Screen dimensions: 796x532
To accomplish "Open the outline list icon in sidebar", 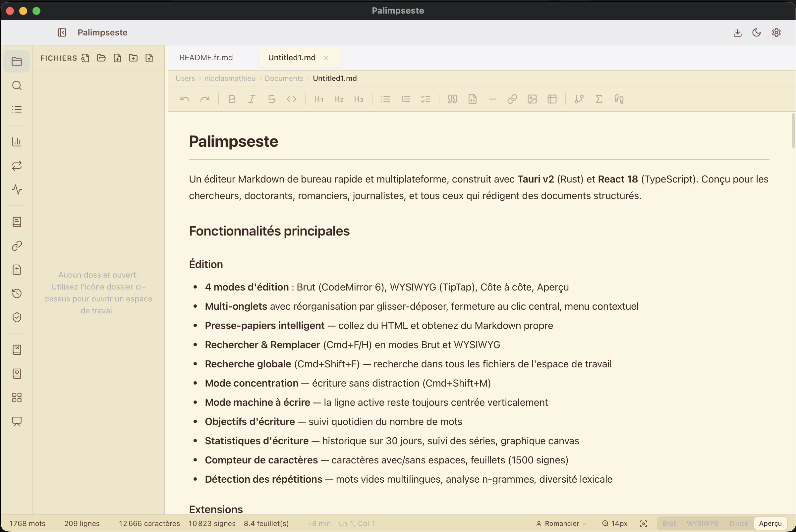I will coord(17,109).
